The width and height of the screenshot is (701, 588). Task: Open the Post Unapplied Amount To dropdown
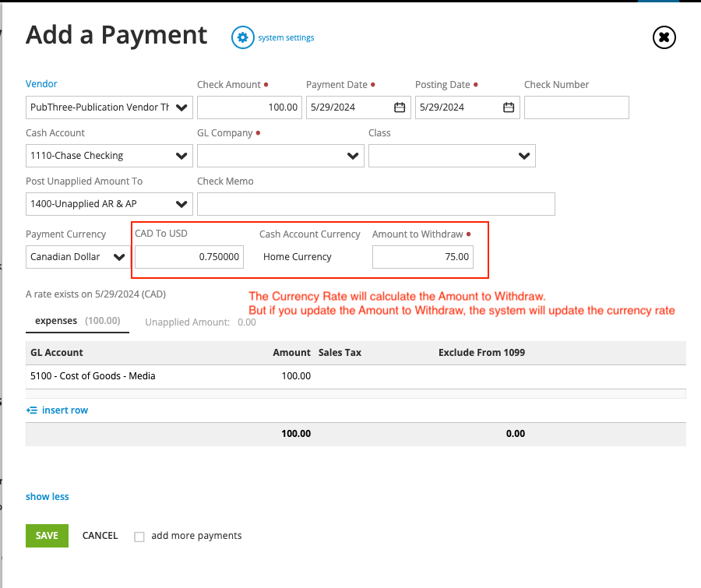tap(181, 203)
